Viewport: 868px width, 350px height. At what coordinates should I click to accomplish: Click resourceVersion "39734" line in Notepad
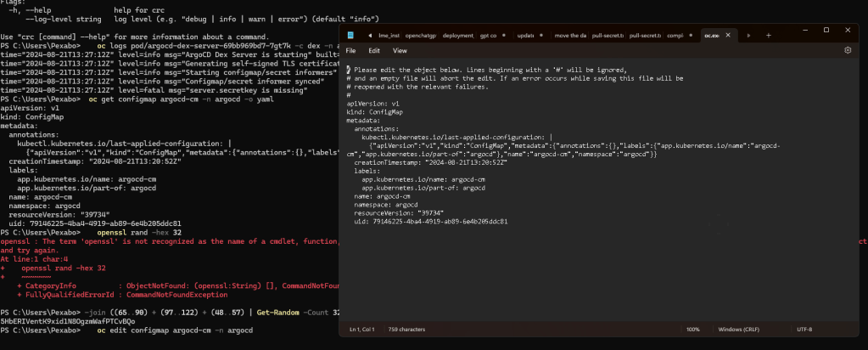point(399,213)
